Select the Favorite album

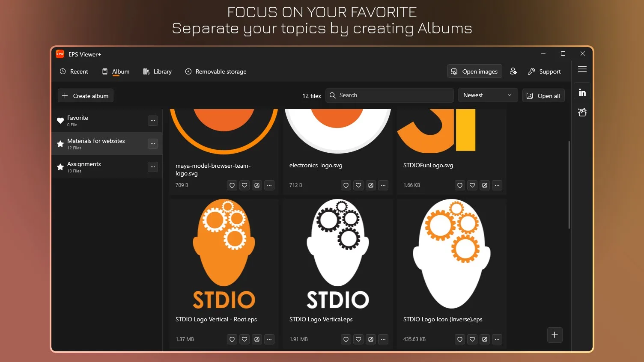107,121
